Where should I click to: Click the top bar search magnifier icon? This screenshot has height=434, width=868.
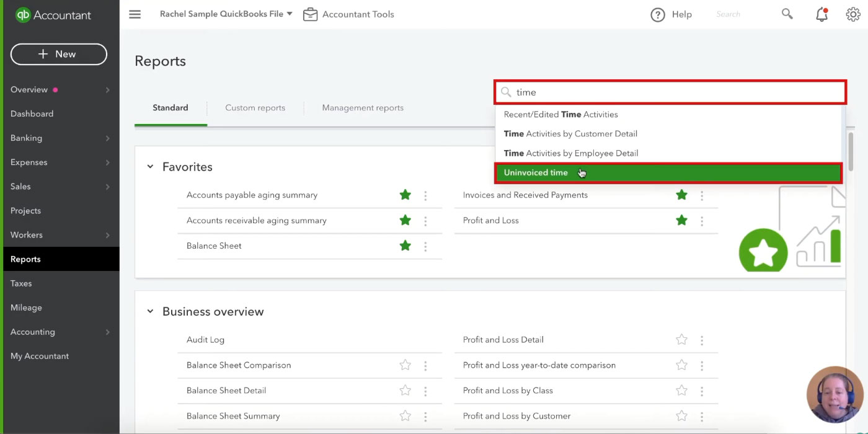pos(787,14)
